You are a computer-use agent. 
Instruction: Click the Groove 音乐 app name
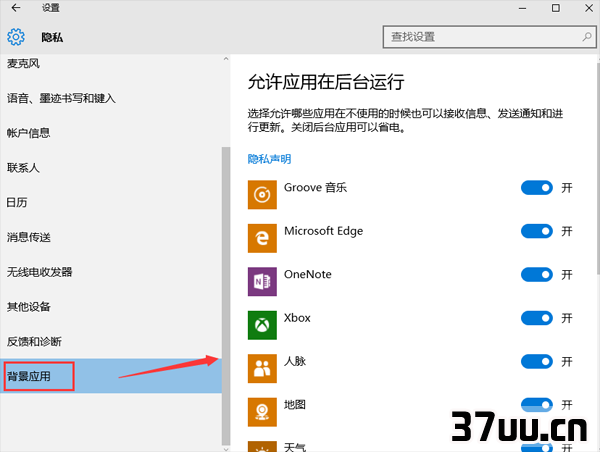coord(315,188)
